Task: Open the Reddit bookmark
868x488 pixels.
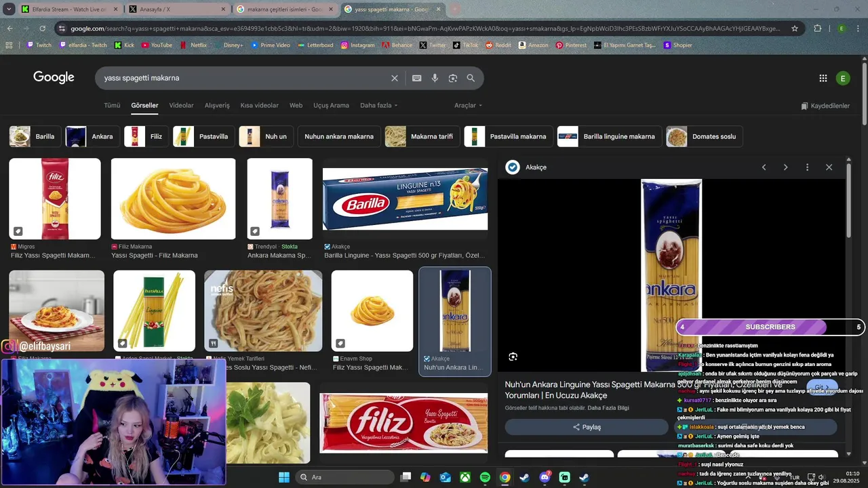Action: coord(498,45)
